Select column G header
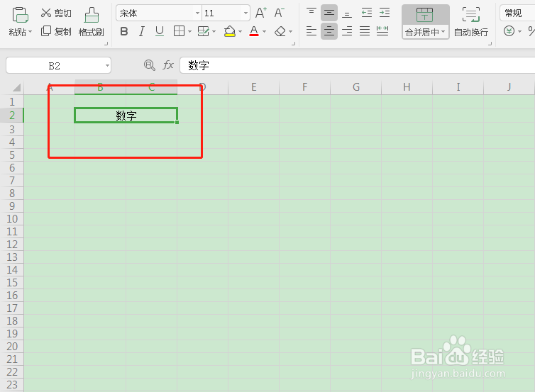The height and width of the screenshot is (392, 535). (x=356, y=87)
